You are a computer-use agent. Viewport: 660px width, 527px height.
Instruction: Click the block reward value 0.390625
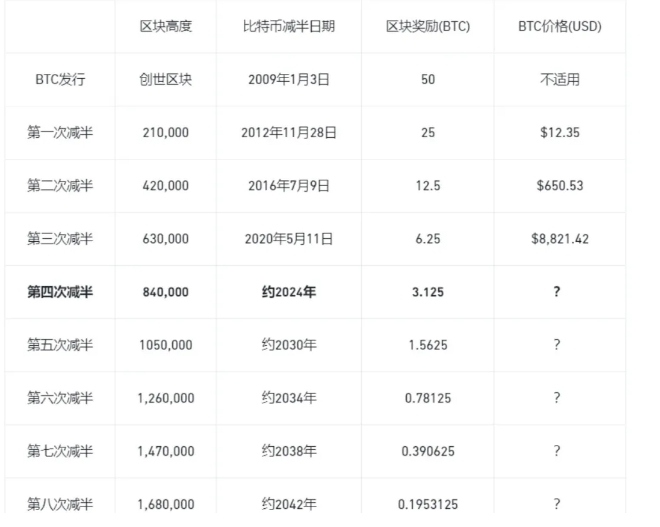click(x=428, y=451)
